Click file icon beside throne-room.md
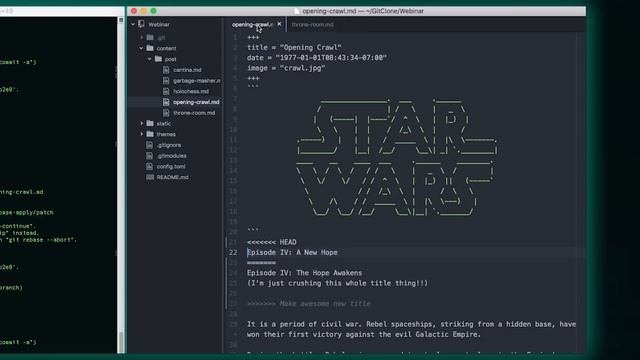Viewport: 640px width, 360px height. tap(166, 113)
